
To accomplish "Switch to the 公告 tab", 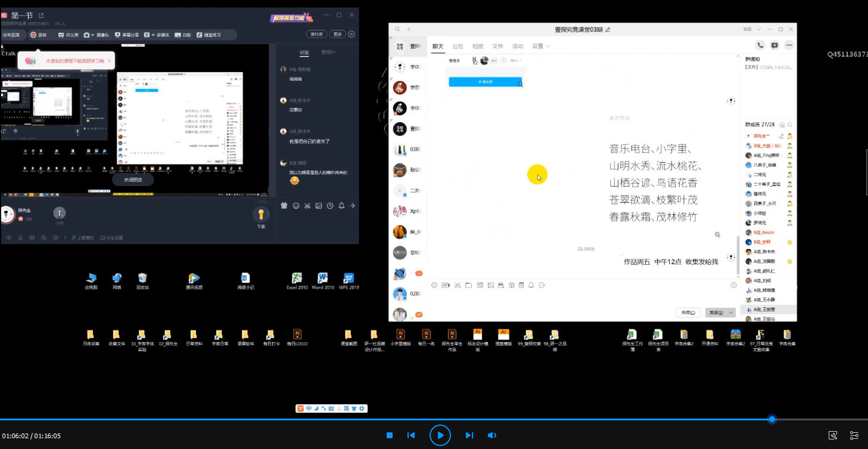I will [458, 46].
